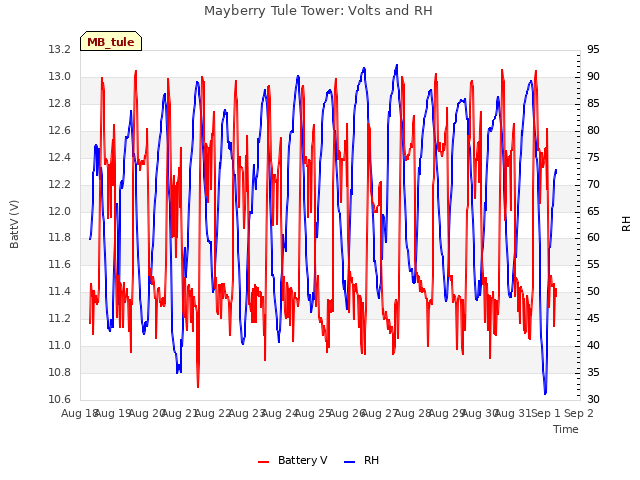Click the 12.0 voltage tick label
The width and height of the screenshot is (640, 480).
60,211
